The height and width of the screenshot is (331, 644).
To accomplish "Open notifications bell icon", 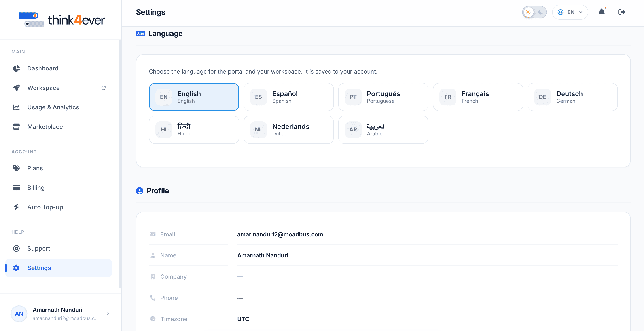I will (x=602, y=12).
